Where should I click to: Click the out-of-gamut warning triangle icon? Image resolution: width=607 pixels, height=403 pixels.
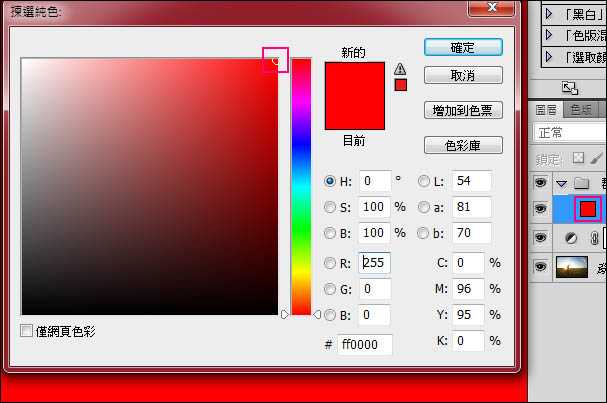(400, 69)
